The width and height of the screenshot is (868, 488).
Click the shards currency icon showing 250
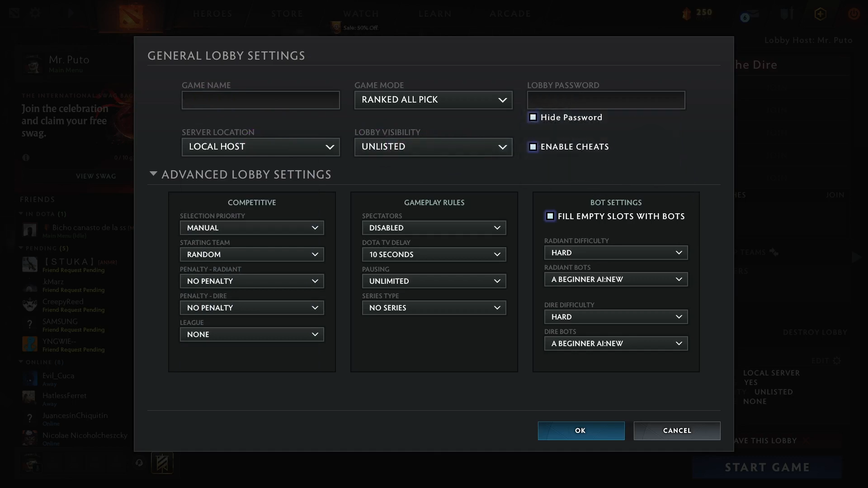pos(687,14)
